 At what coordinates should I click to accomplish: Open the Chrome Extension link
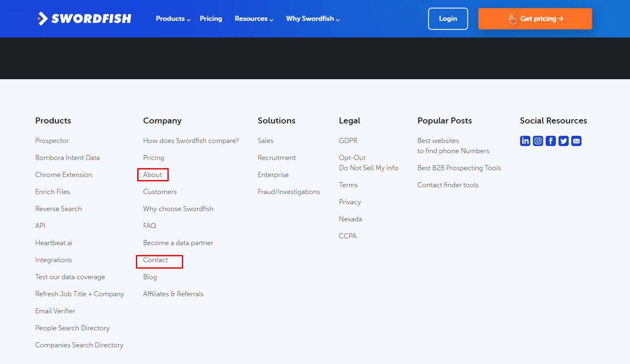[63, 175]
